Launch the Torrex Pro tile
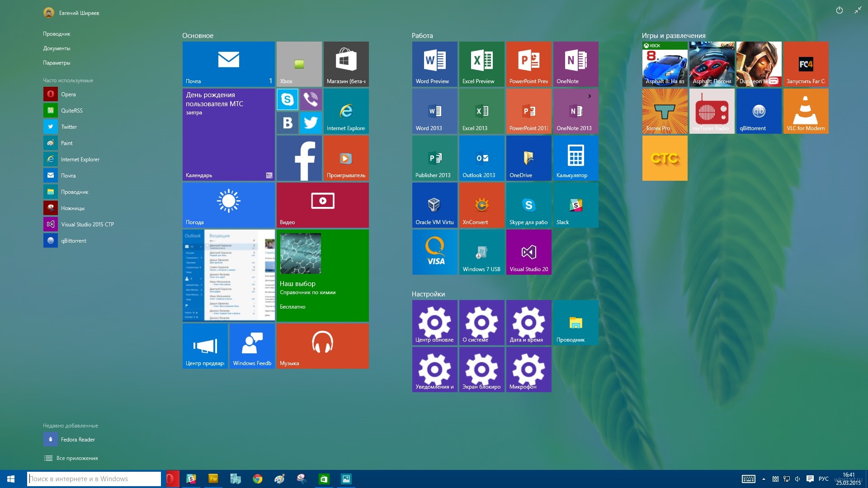 tap(665, 111)
